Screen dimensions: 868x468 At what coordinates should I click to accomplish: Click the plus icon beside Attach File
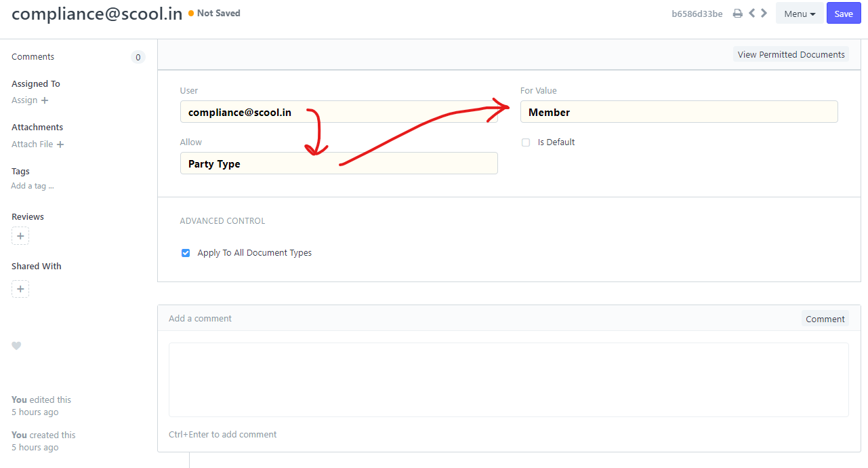click(x=60, y=144)
